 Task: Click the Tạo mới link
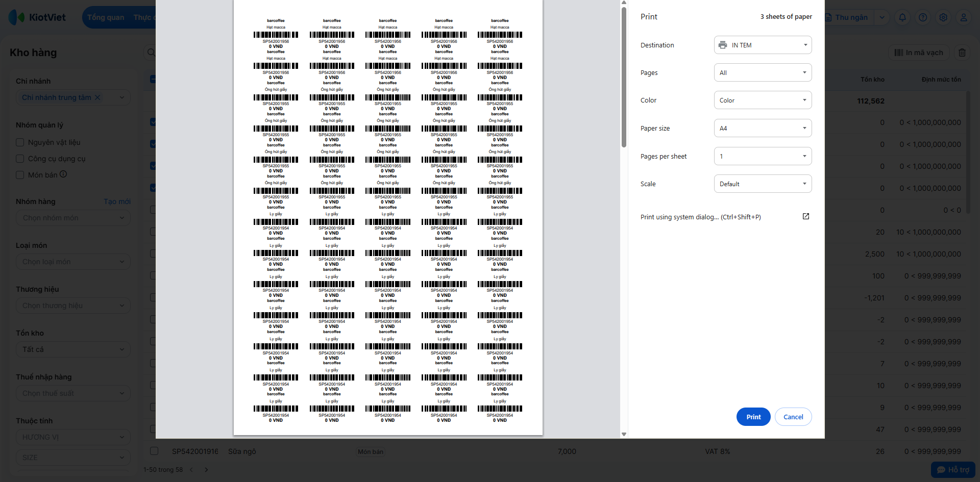[x=117, y=201]
